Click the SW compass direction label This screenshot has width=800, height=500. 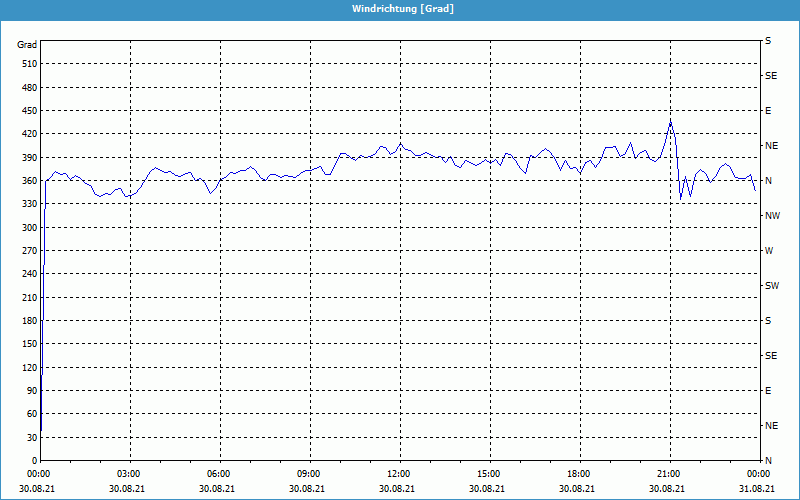(x=771, y=286)
